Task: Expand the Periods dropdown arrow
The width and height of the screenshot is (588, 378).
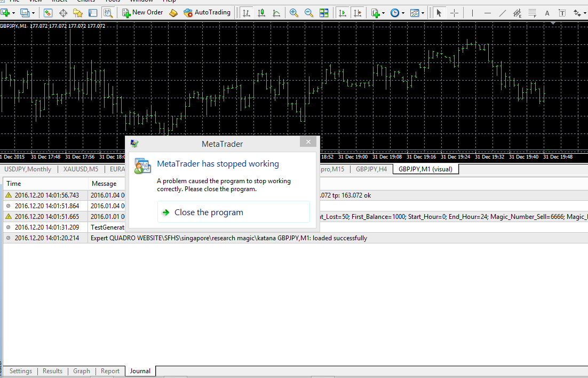Action: (x=403, y=13)
